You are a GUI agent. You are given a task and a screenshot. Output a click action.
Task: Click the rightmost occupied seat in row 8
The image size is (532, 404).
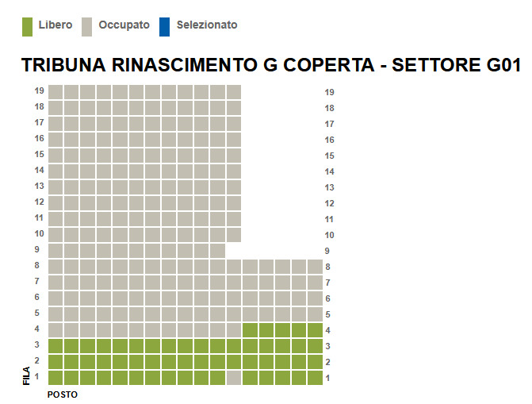point(315,267)
